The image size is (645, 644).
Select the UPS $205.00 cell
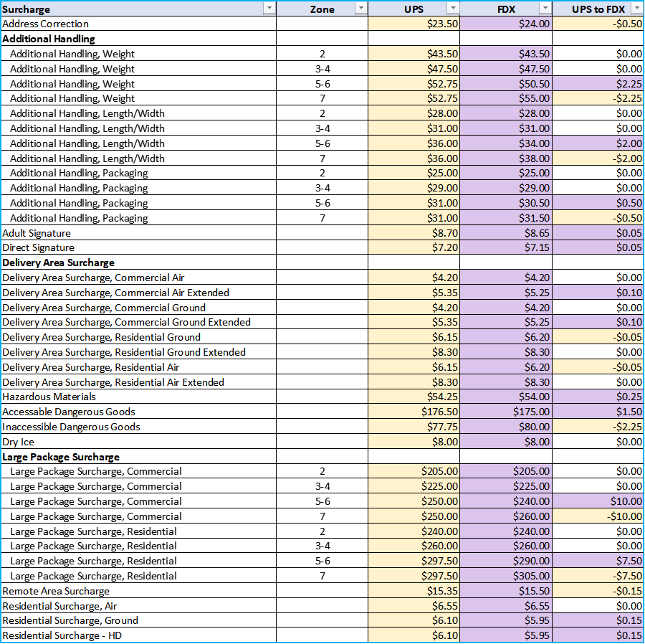[x=414, y=470]
